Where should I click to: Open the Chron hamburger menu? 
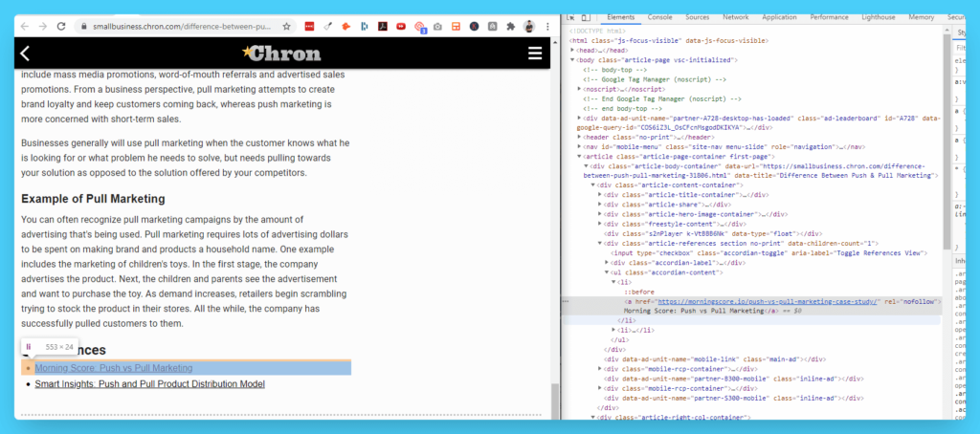(535, 54)
